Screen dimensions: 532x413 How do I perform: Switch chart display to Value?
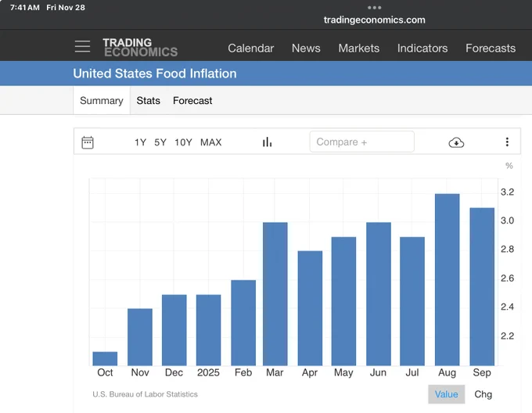(x=446, y=394)
